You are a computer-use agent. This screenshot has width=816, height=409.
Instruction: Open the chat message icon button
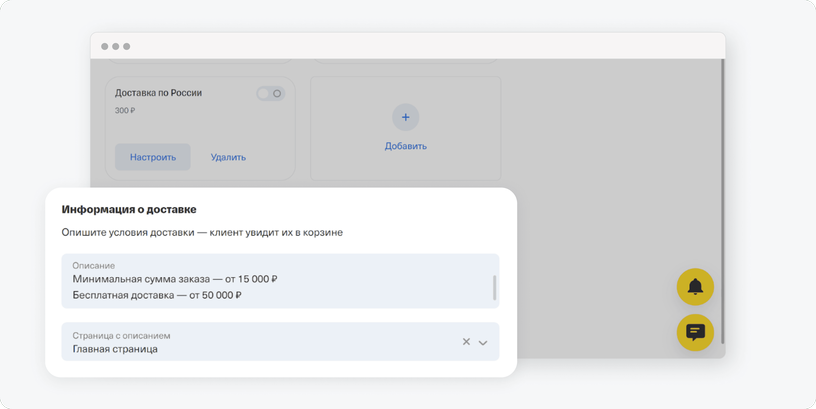tap(695, 332)
